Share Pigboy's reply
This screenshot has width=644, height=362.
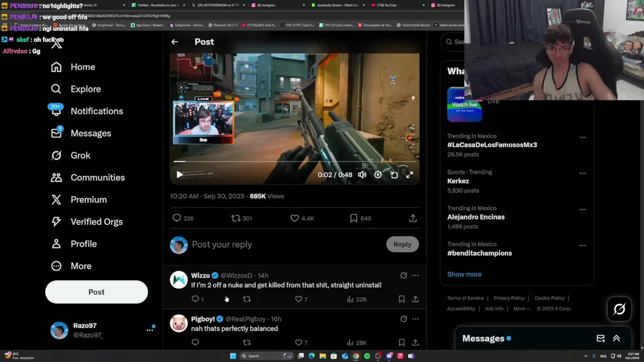415,342
